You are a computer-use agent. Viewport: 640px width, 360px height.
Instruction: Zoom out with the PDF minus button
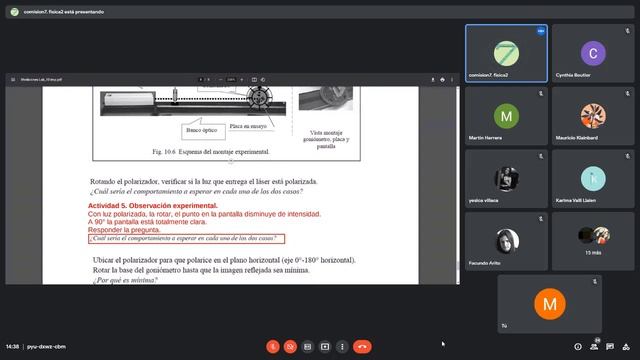pyautogui.click(x=220, y=80)
